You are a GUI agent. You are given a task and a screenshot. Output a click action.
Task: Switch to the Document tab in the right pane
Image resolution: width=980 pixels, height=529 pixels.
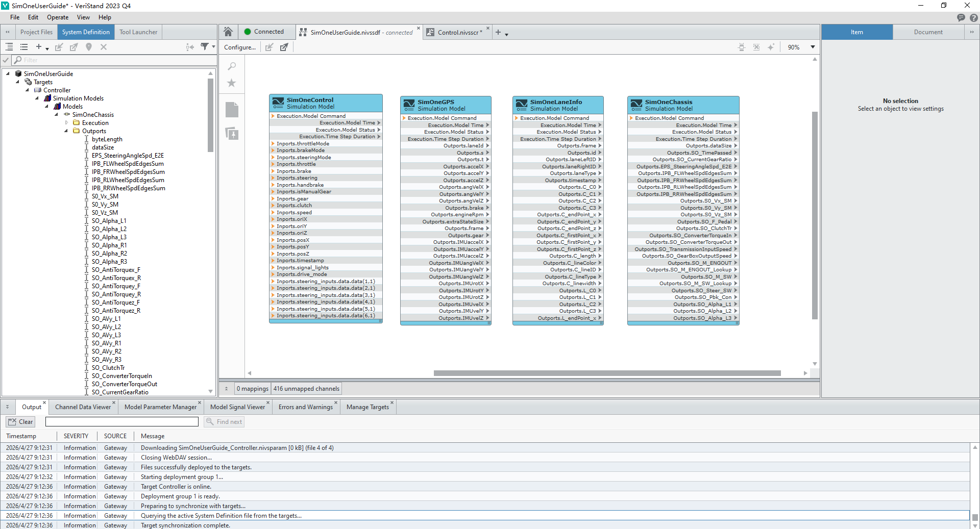pyautogui.click(x=928, y=32)
